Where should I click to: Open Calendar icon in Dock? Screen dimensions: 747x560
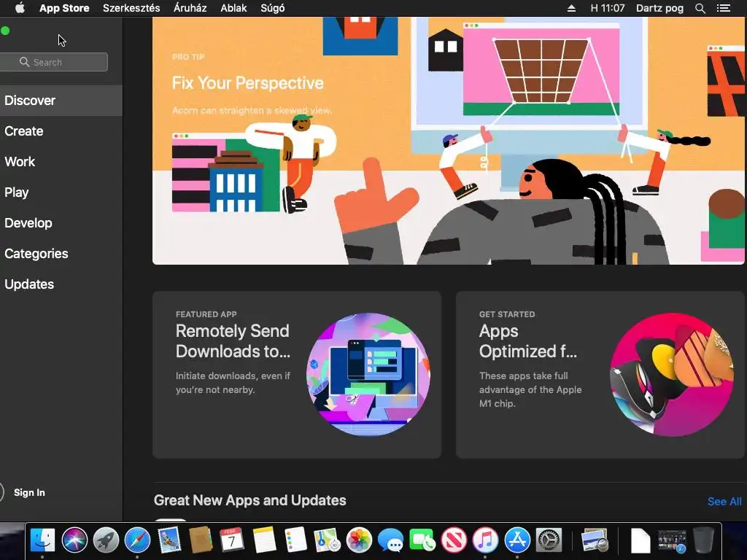pos(232,540)
